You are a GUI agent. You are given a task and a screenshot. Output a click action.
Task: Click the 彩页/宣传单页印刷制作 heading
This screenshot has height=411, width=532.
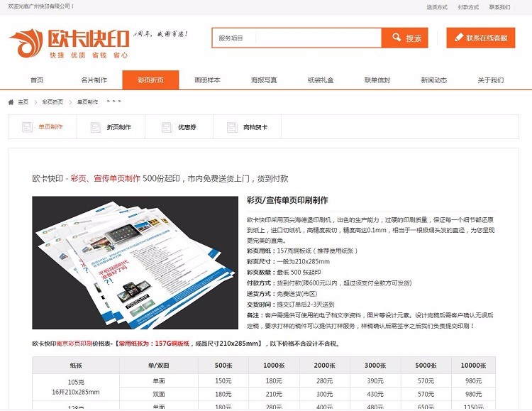click(287, 200)
